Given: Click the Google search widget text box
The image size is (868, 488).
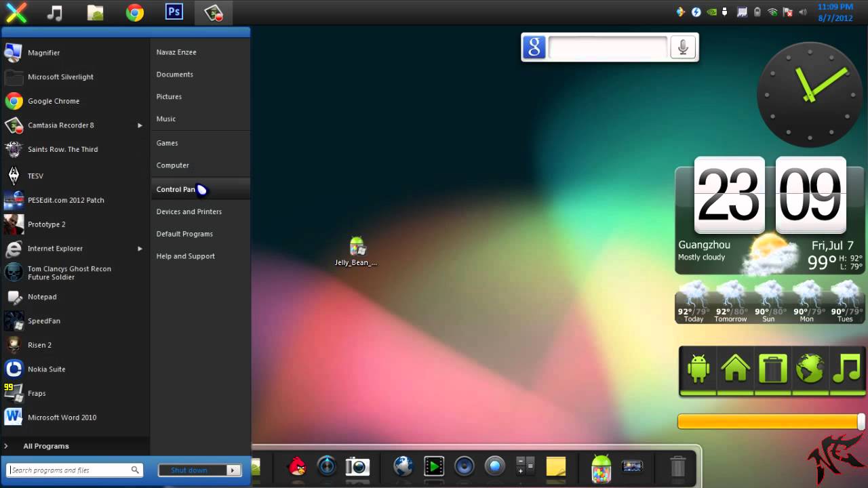Looking at the screenshot, I should (608, 47).
